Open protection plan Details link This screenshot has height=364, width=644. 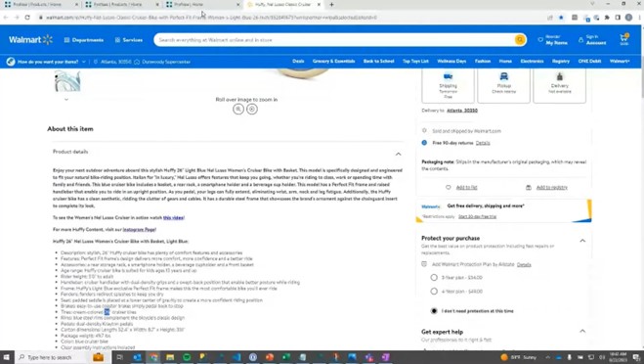point(524,264)
